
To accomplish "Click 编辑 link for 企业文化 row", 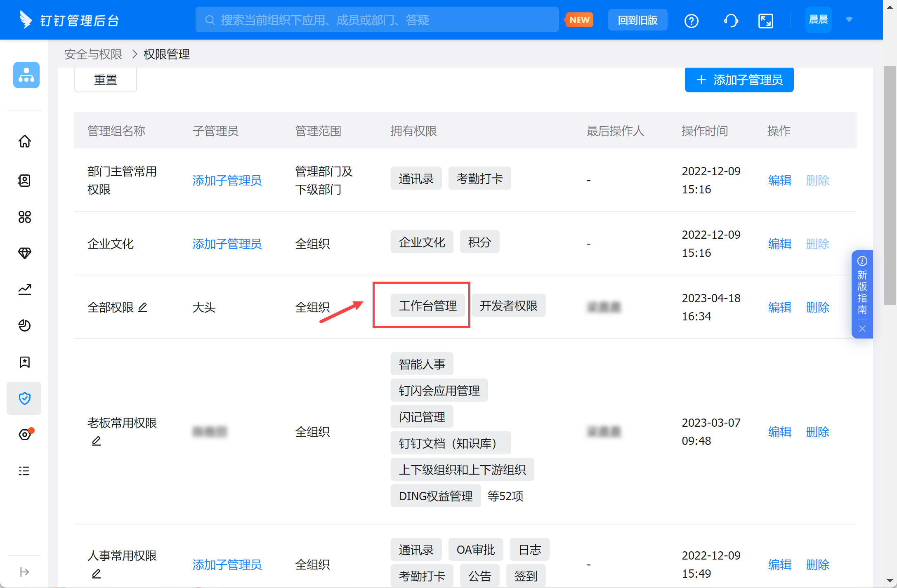I will tap(779, 244).
